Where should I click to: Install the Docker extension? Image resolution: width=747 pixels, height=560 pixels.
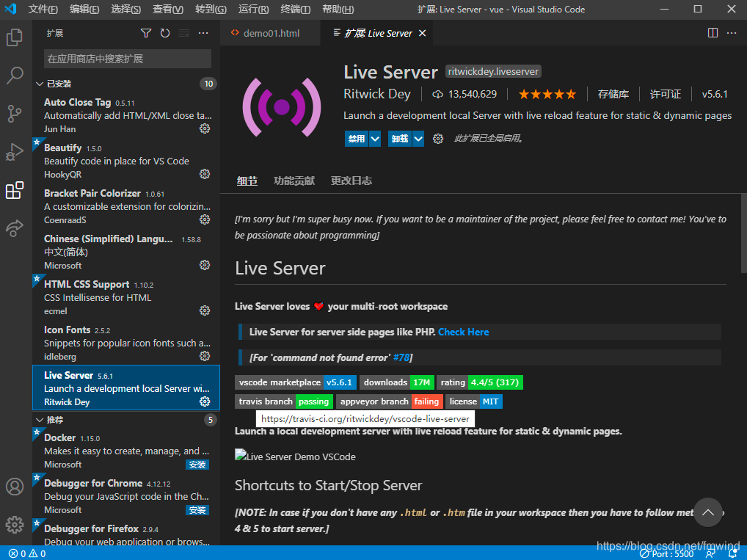(x=197, y=465)
